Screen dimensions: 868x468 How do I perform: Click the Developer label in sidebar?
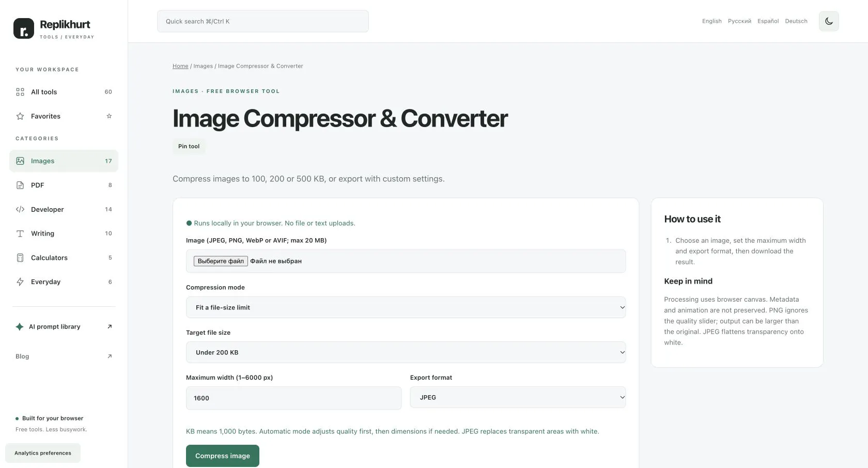(x=48, y=209)
